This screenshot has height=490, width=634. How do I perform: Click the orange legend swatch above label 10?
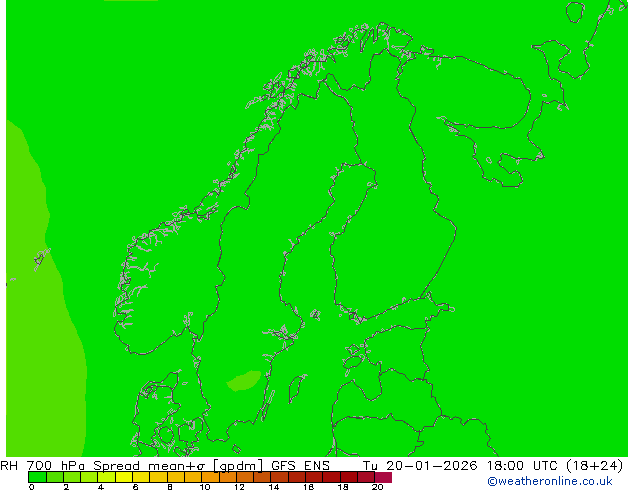tap(210, 477)
